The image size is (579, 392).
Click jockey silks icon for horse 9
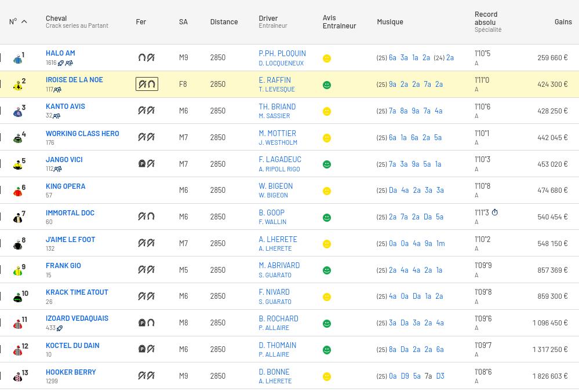[x=18, y=270]
